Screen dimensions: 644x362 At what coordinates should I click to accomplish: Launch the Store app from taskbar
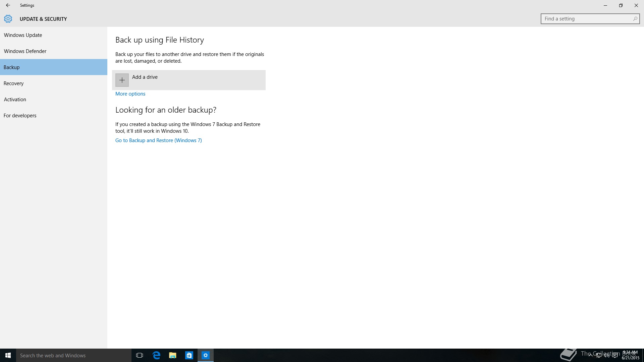tap(189, 355)
